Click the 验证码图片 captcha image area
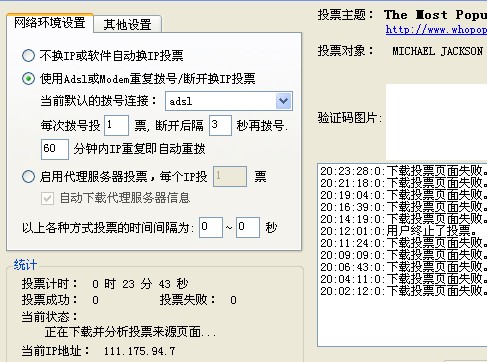Image resolution: width=487 pixels, height=362 pixels. coord(436,122)
